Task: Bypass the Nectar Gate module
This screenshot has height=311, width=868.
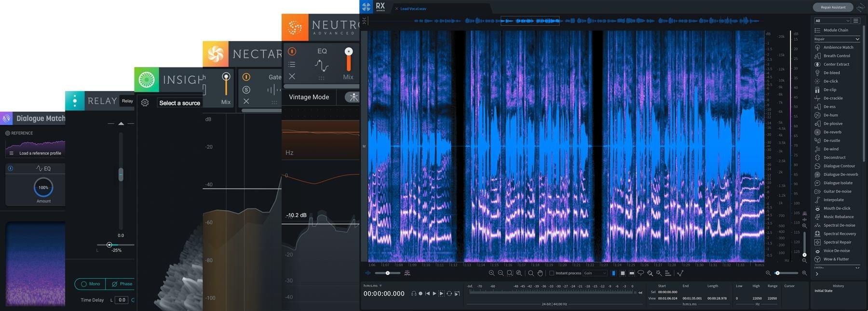Action: coord(246,77)
